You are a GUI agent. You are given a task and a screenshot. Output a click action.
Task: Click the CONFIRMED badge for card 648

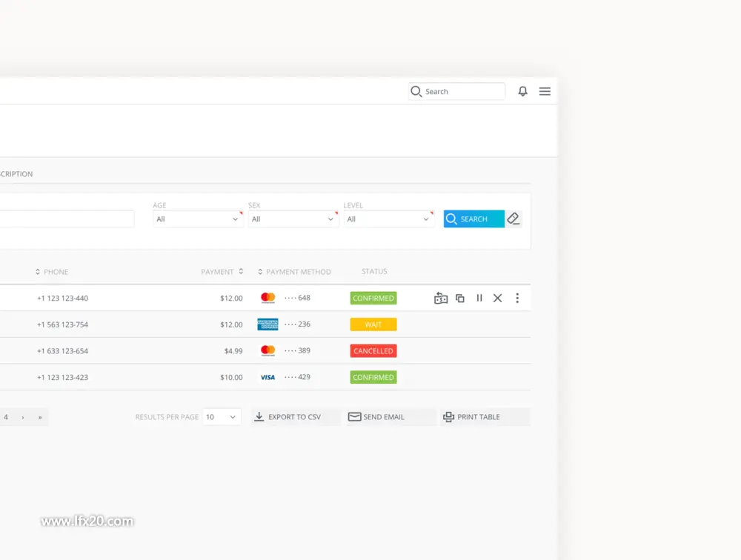(373, 299)
